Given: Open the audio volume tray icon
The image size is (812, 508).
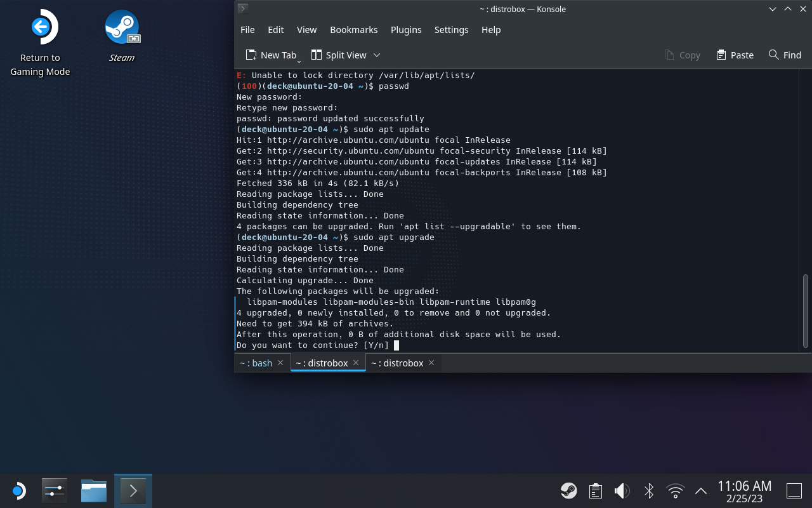Looking at the screenshot, I should (622, 491).
